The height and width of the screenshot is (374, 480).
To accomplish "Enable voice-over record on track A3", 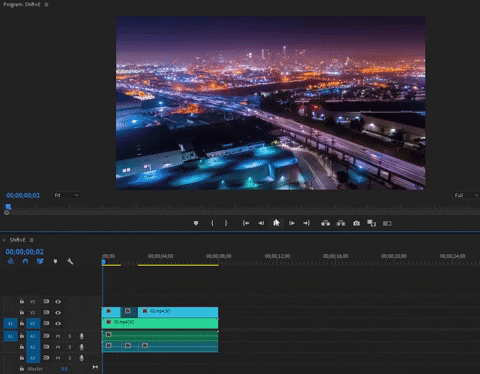I will [x=81, y=358].
